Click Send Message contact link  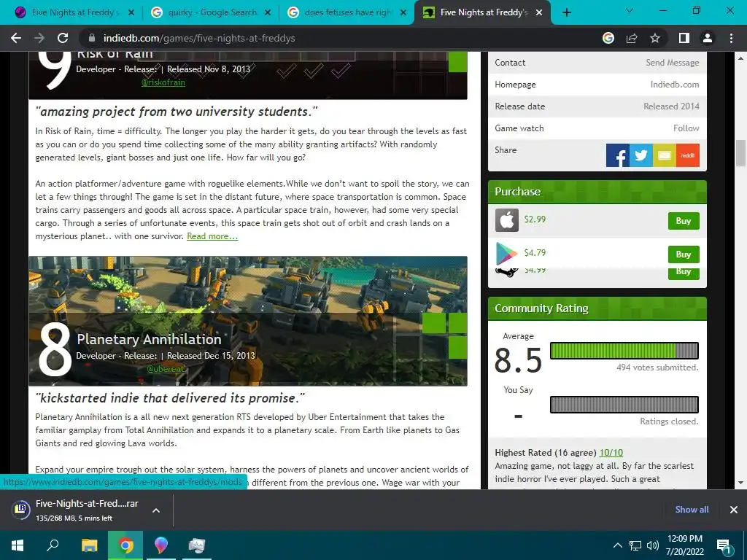pyautogui.click(x=672, y=63)
